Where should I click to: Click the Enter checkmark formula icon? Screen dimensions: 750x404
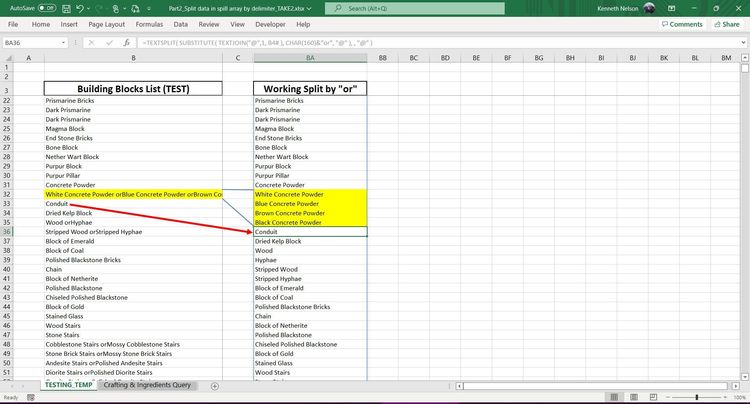pos(109,43)
